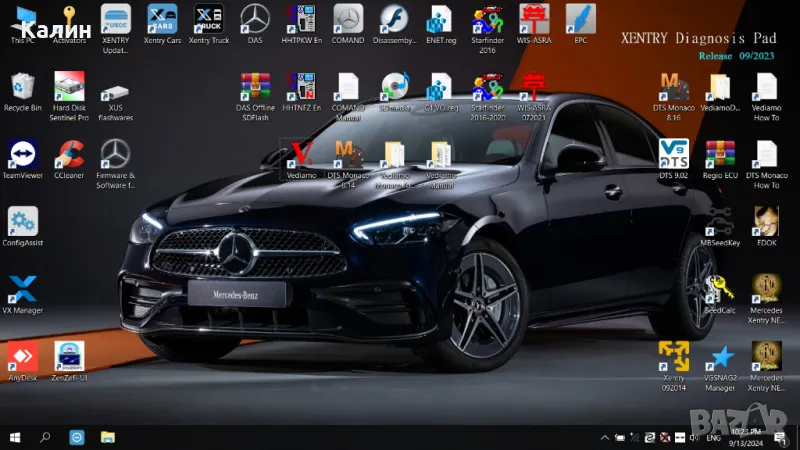The image size is (800, 450).
Task: Open the Vediamo application shortcut
Action: 301,155
